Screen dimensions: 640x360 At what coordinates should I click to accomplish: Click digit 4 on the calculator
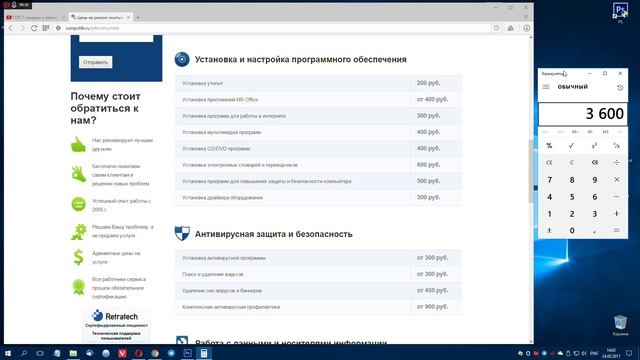point(549,197)
